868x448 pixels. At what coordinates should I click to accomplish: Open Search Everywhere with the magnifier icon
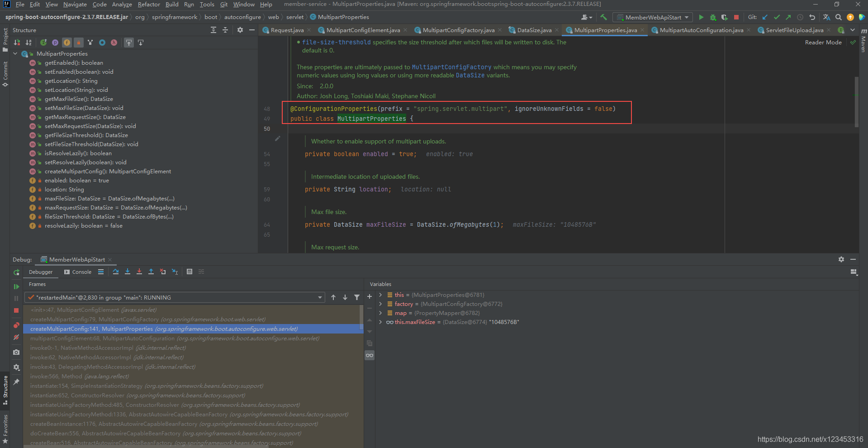[x=839, y=17]
